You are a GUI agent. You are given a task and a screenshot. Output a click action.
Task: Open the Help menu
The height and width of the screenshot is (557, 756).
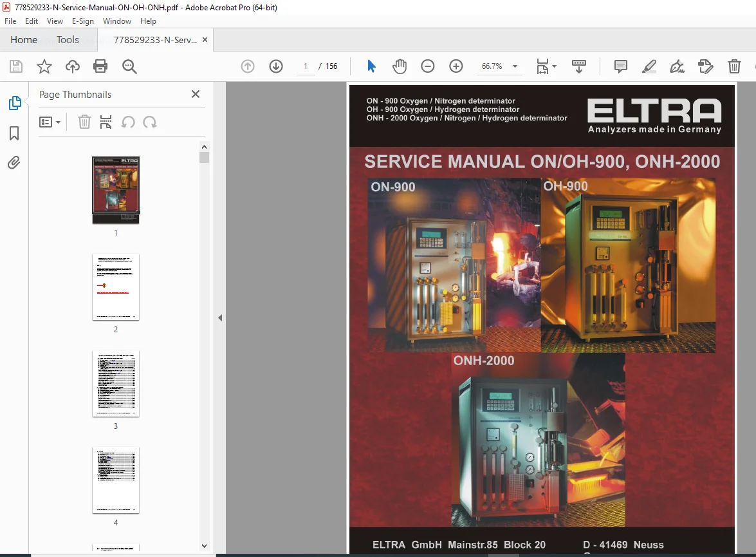tap(148, 21)
